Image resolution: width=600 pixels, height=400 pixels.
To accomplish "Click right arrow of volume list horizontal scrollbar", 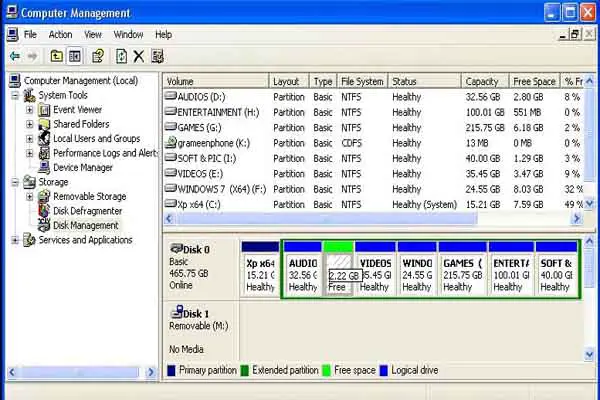I will pyautogui.click(x=576, y=219).
